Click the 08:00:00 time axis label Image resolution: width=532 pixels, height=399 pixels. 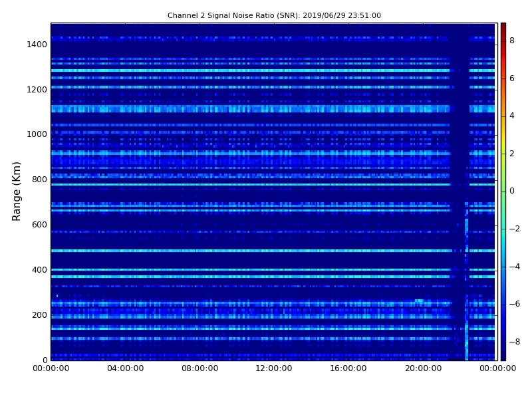[x=200, y=368]
